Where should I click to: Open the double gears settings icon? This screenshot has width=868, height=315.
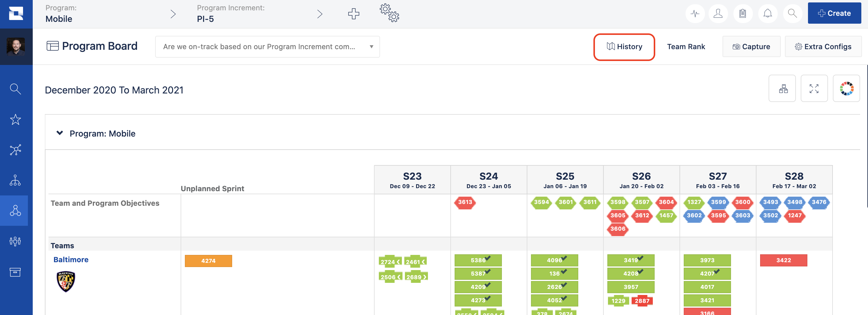(389, 13)
